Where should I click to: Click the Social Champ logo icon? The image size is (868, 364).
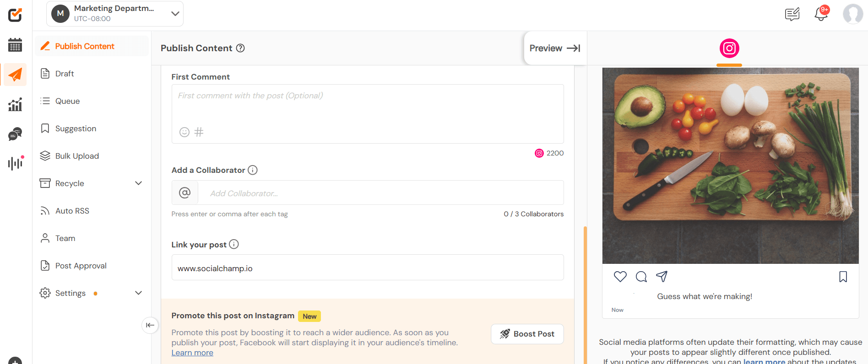pyautogui.click(x=15, y=15)
